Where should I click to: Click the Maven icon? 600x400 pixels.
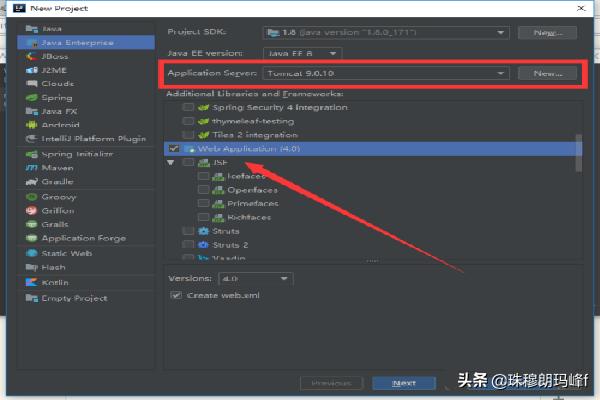click(x=32, y=168)
